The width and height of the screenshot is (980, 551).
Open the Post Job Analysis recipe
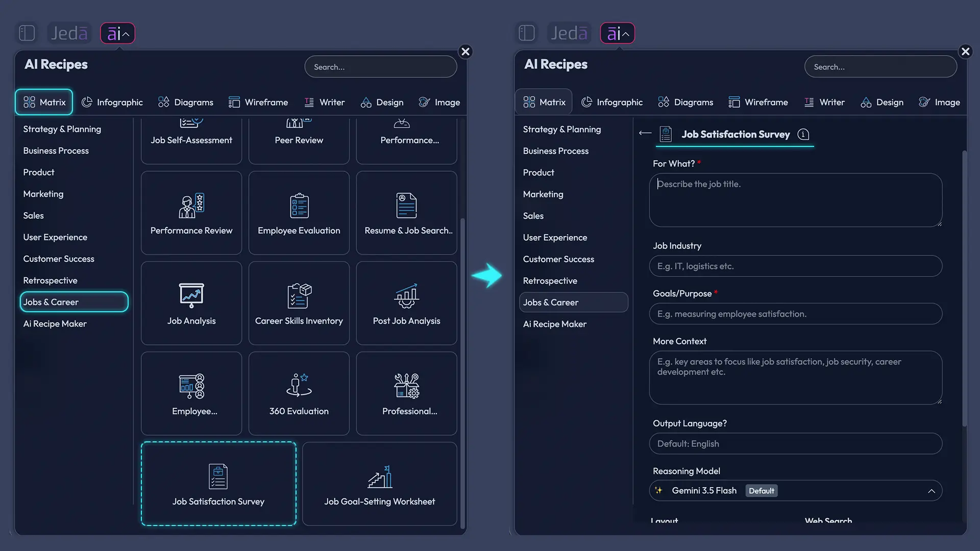[406, 303]
